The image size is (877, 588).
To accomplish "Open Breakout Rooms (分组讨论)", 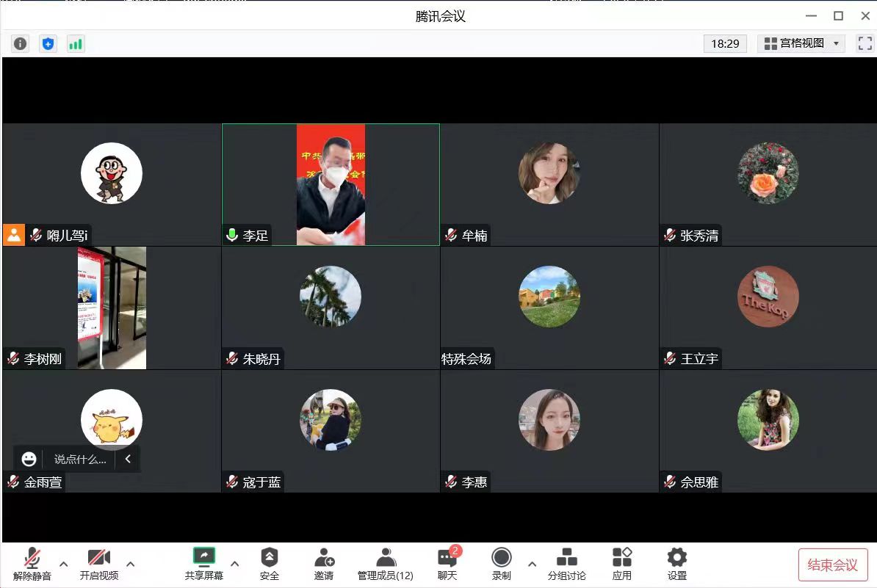I will coord(566,564).
